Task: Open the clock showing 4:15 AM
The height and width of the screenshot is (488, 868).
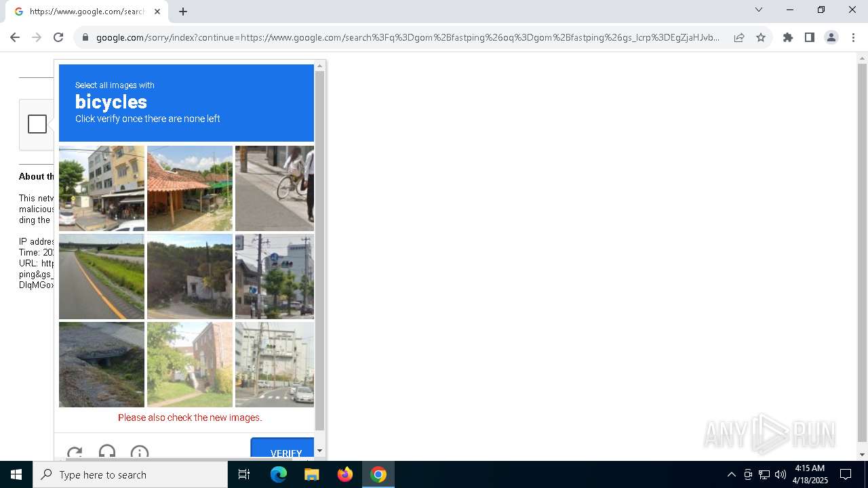Action: pos(810,474)
